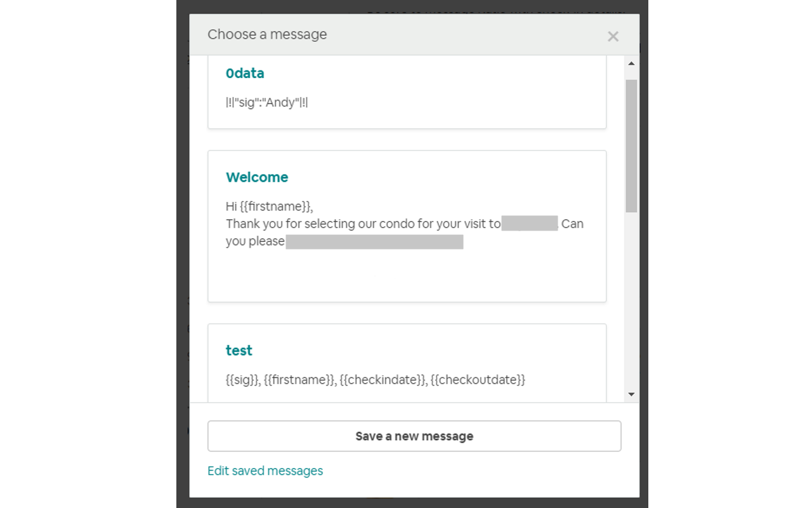Click the test message title

[239, 350]
